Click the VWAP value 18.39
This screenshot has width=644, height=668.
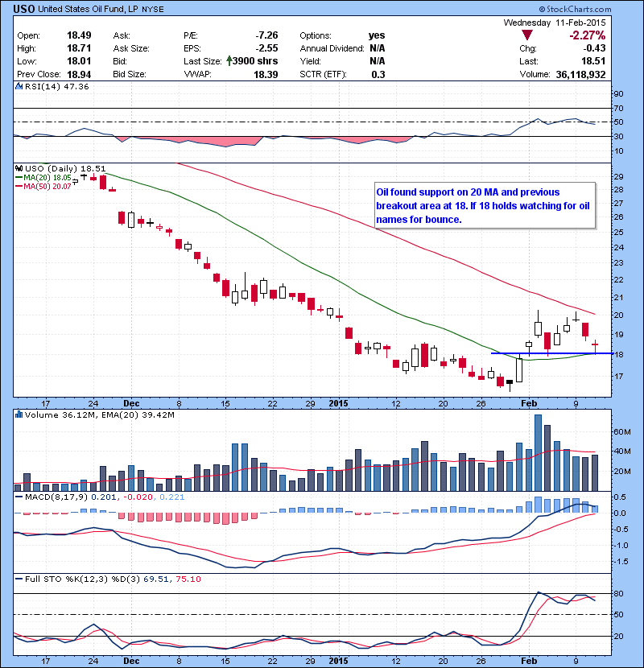coord(266,75)
